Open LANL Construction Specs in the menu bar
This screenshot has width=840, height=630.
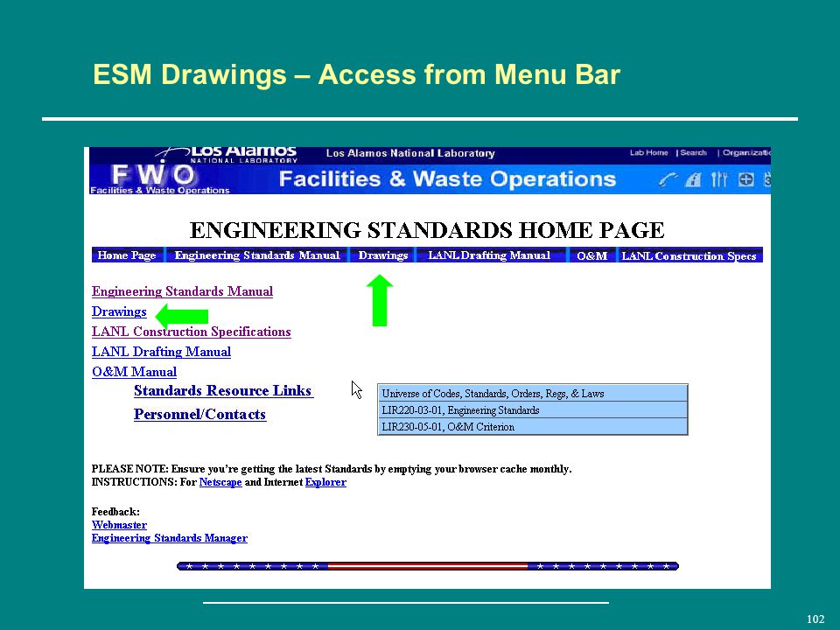click(x=689, y=255)
